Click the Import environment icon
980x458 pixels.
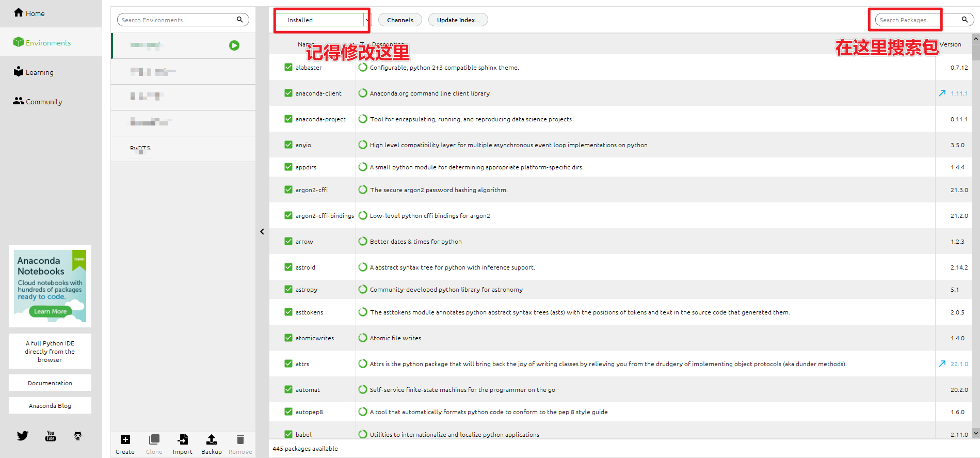pos(183,440)
